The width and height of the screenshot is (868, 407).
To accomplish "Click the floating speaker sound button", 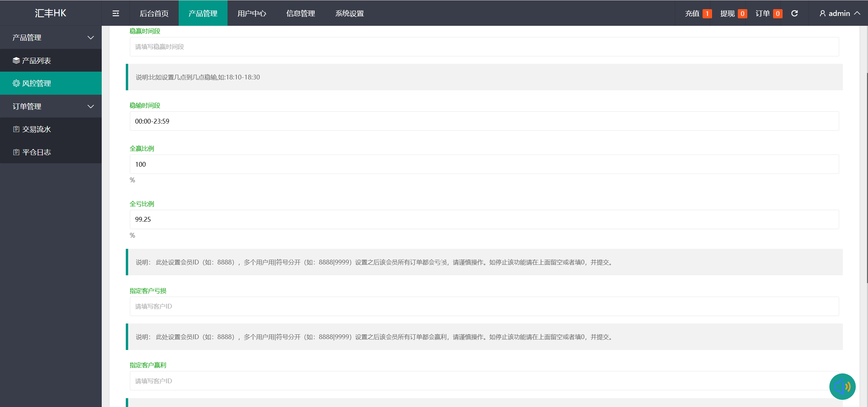I will [x=842, y=386].
